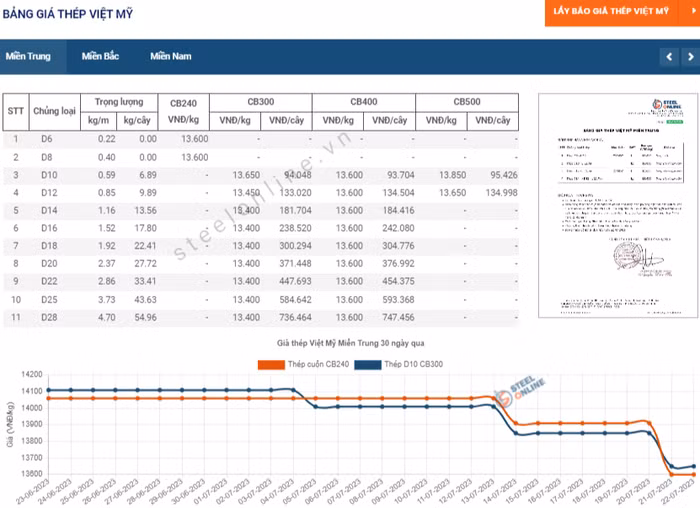This screenshot has width=700, height=508.
Task: Click the 593.368 value in D25 row
Action: click(x=398, y=300)
